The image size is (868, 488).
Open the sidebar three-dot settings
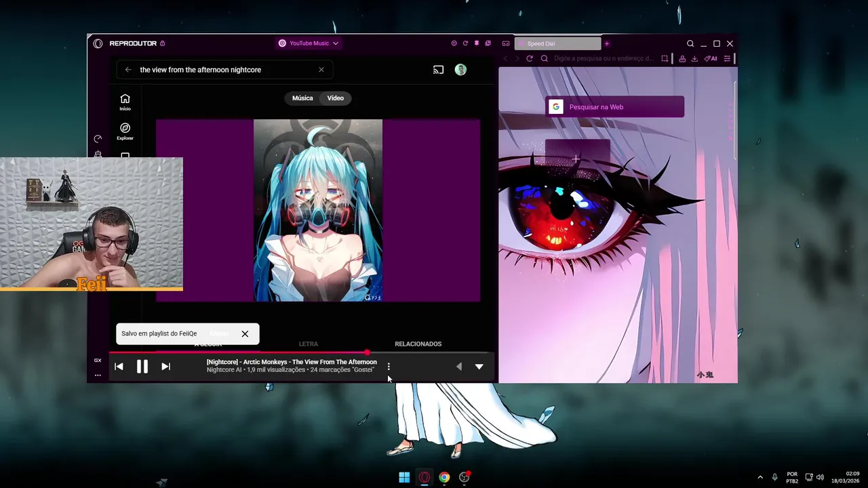tap(98, 375)
